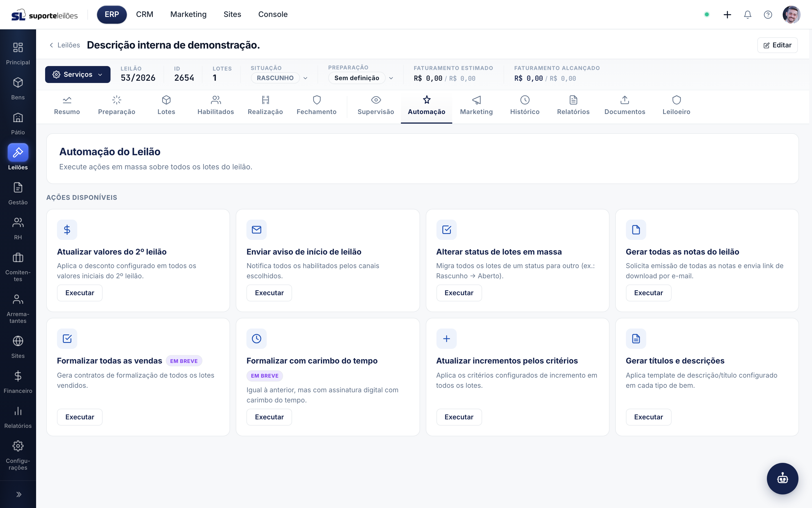Open Financeiro dollar icon in sidebar
Viewport: 812px width, 508px height.
(18, 376)
